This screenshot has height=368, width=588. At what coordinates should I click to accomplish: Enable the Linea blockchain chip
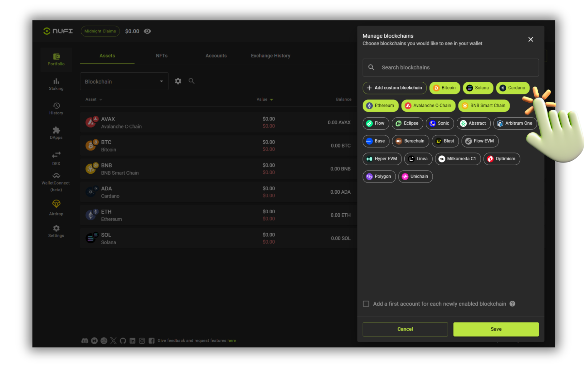point(418,159)
